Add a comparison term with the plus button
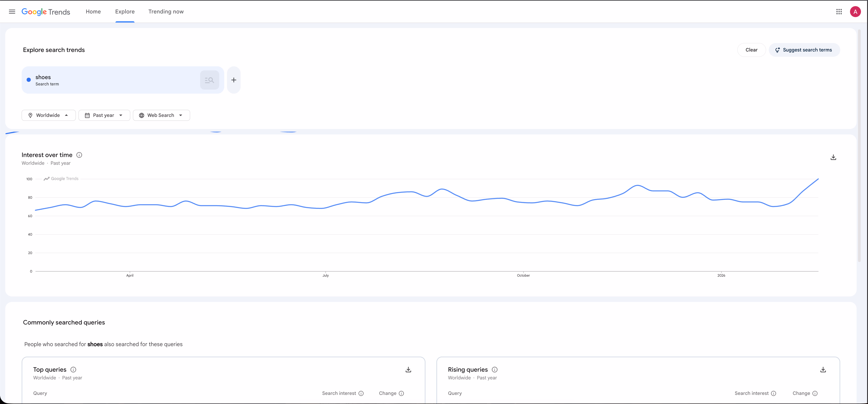Image resolution: width=868 pixels, height=404 pixels. (x=234, y=80)
